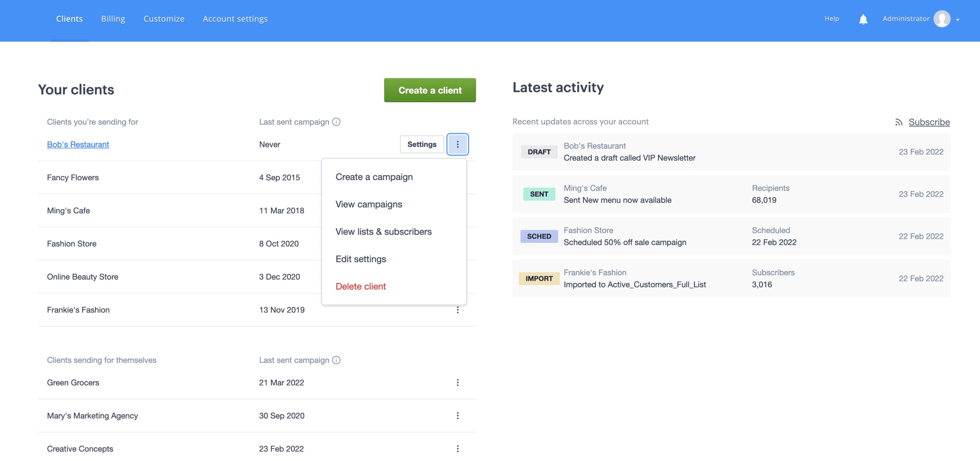This screenshot has height=461, width=980.
Task: Open the notifications bell icon
Action: 863,19
